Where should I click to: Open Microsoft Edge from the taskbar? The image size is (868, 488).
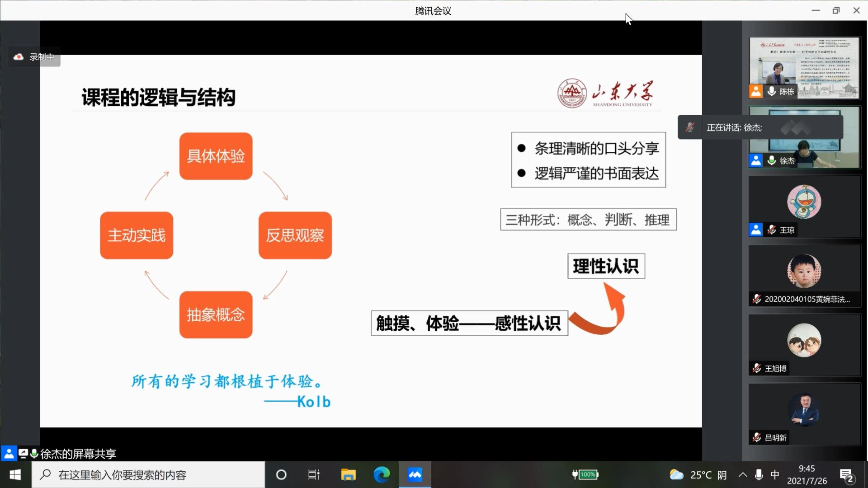[382, 475]
